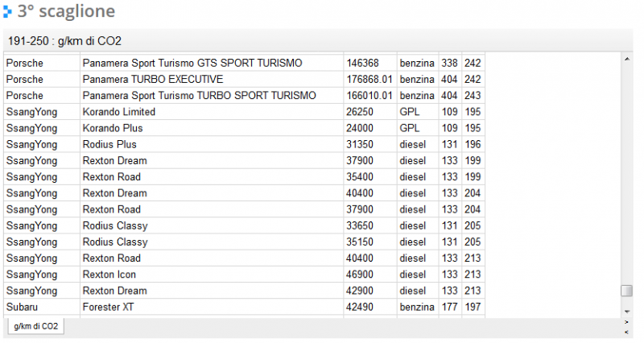Click 'GPL' fuel cell in Korando Limited row

[418, 112]
